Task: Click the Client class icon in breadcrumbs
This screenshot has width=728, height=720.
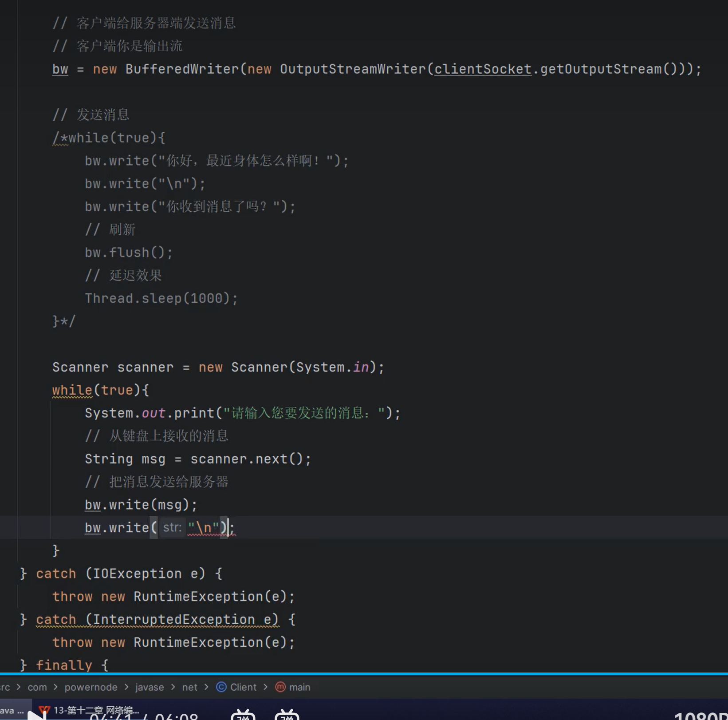Action: point(221,687)
